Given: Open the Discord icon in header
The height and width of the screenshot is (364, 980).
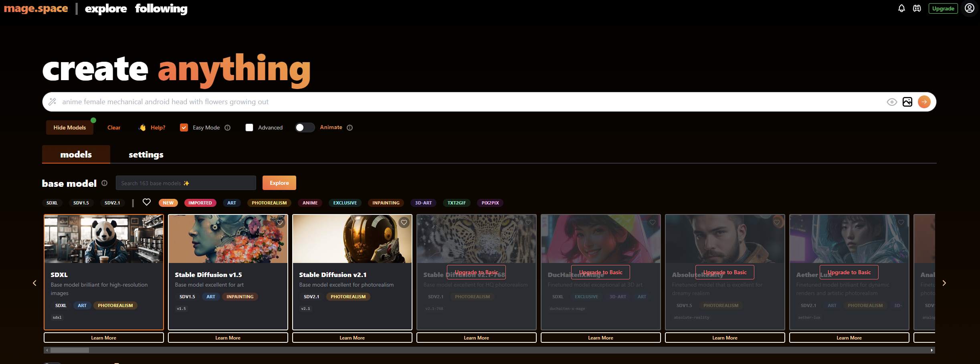Looking at the screenshot, I should (x=917, y=8).
